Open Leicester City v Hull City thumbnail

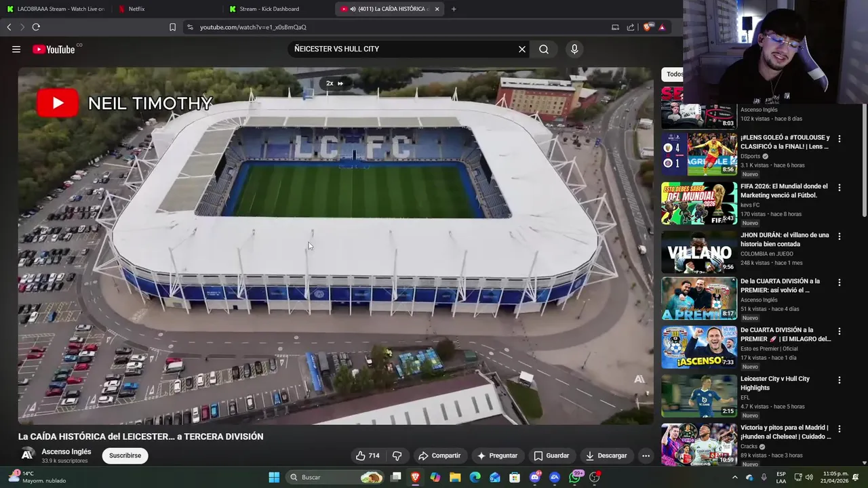pyautogui.click(x=699, y=396)
